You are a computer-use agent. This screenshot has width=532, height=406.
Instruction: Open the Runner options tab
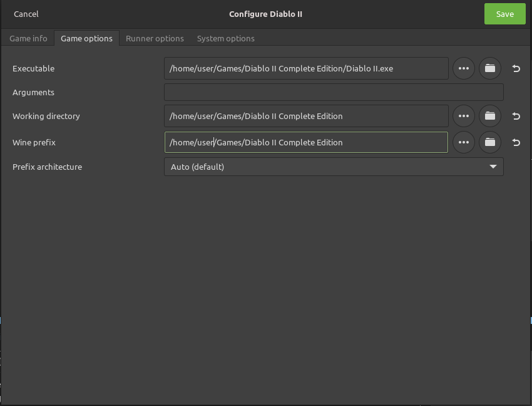(155, 38)
